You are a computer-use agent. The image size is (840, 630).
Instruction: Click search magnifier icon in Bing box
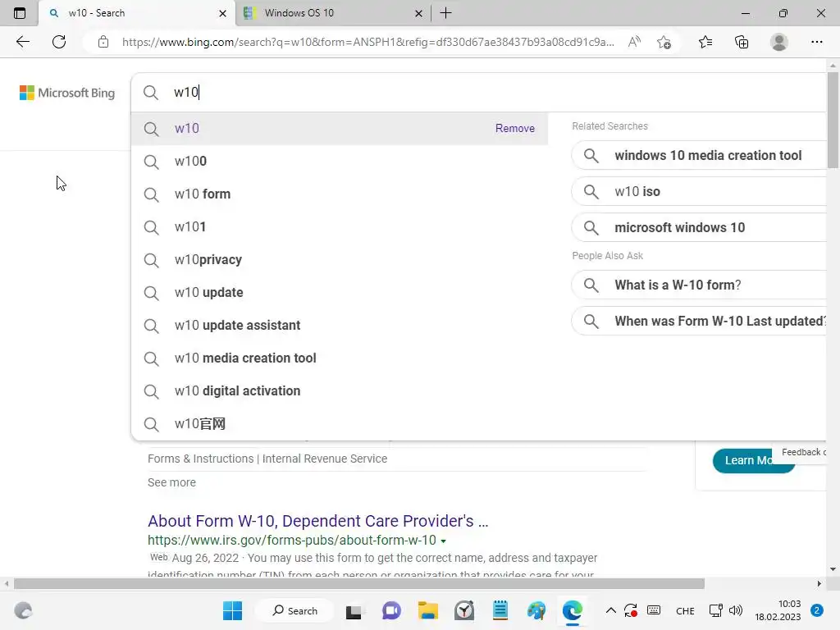(x=151, y=92)
